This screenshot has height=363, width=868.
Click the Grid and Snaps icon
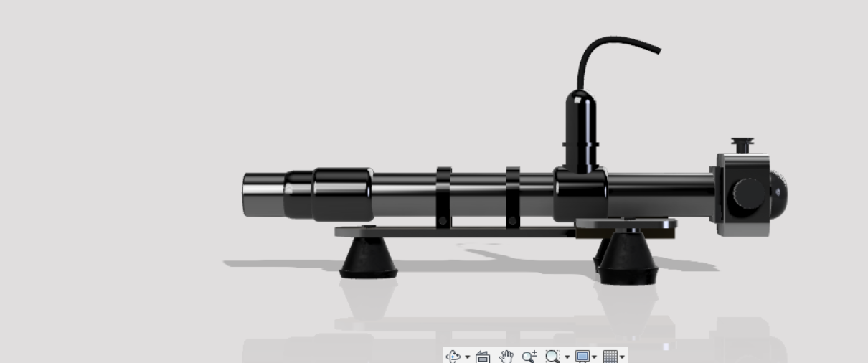610,357
